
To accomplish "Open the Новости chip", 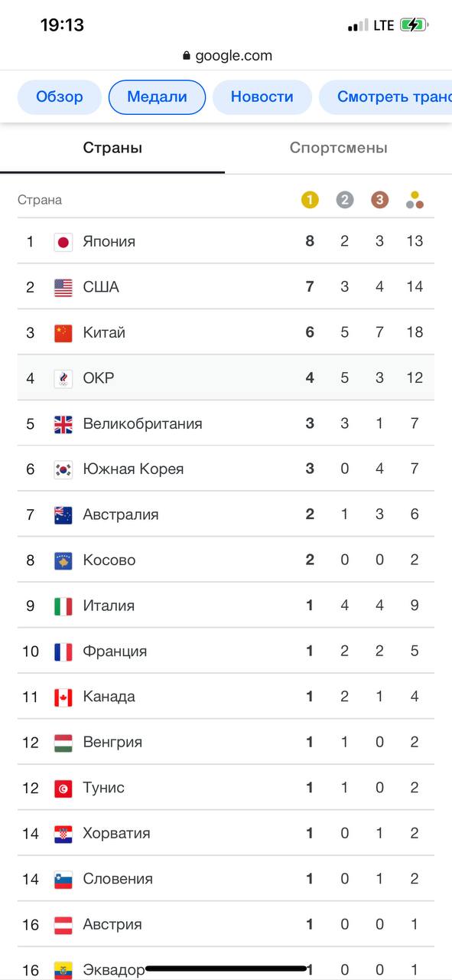I will tap(262, 97).
